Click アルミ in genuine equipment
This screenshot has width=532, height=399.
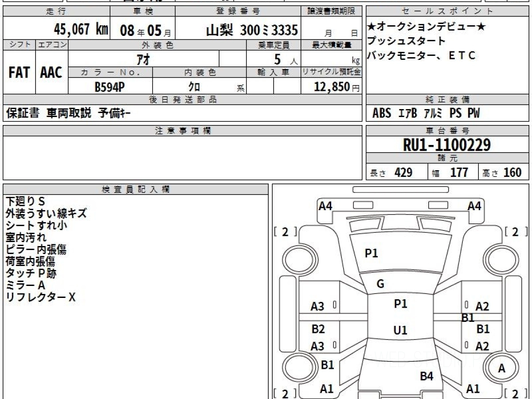(x=433, y=113)
